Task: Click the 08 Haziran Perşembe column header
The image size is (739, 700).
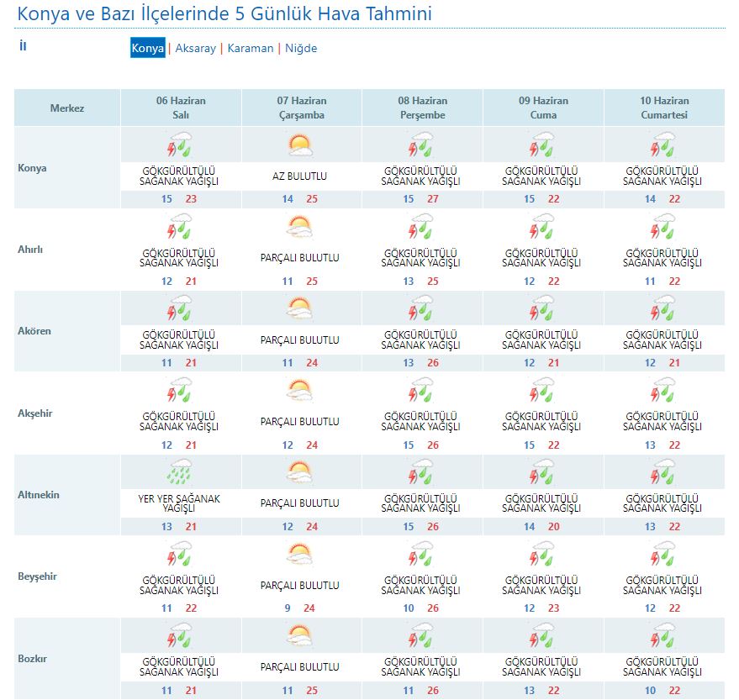Action: point(422,108)
